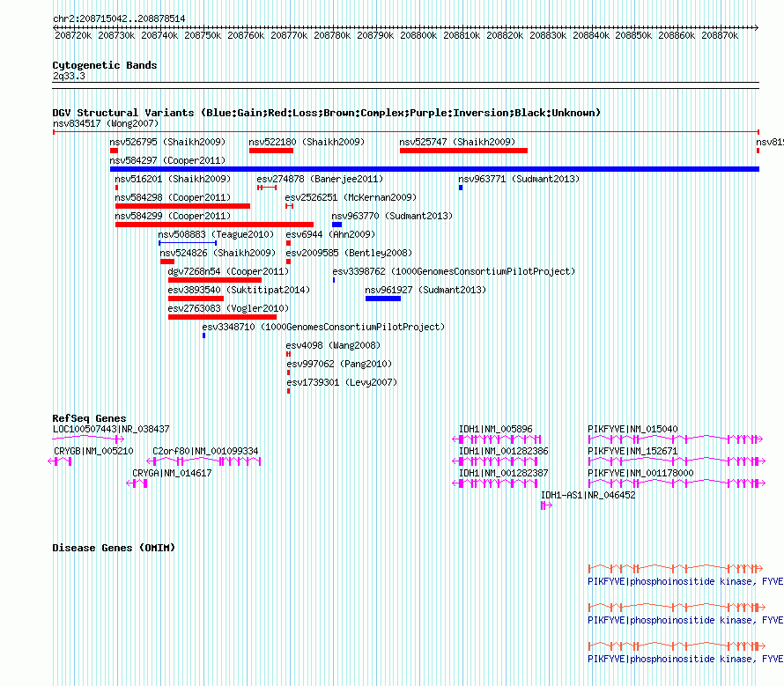Select the DGV Structural Variants track title
784x686 pixels.
tap(327, 113)
